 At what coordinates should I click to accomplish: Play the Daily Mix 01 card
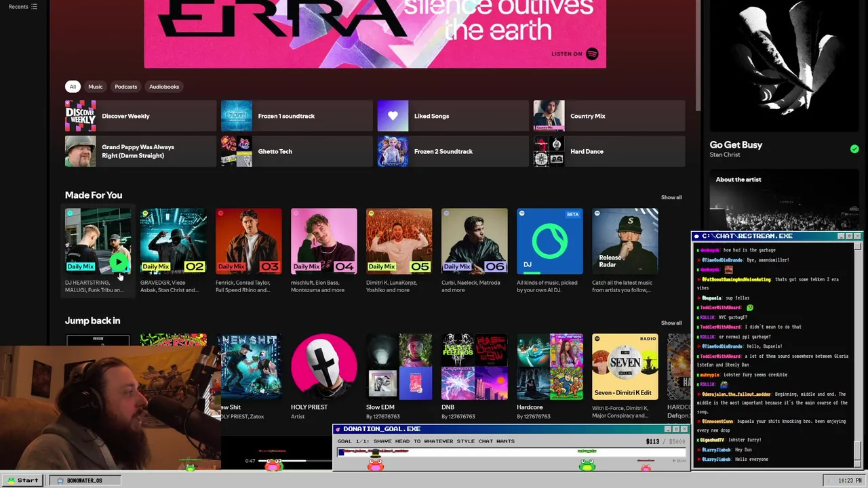click(119, 262)
